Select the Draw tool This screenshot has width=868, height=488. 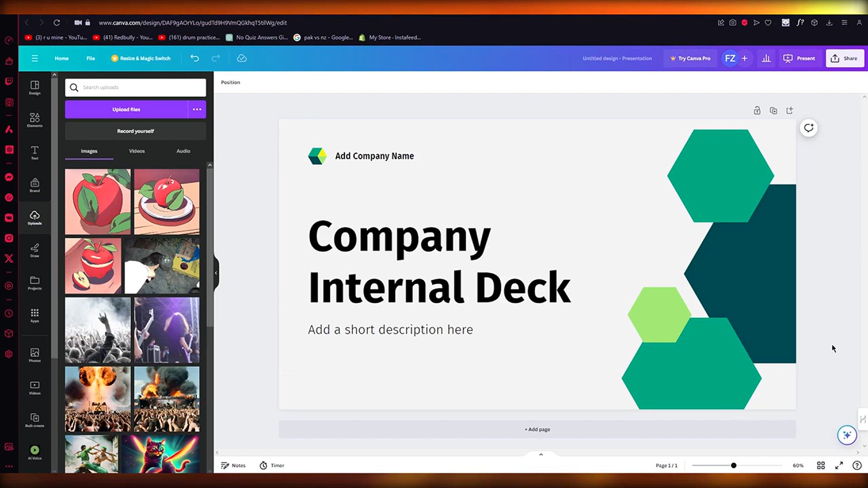[x=34, y=250]
